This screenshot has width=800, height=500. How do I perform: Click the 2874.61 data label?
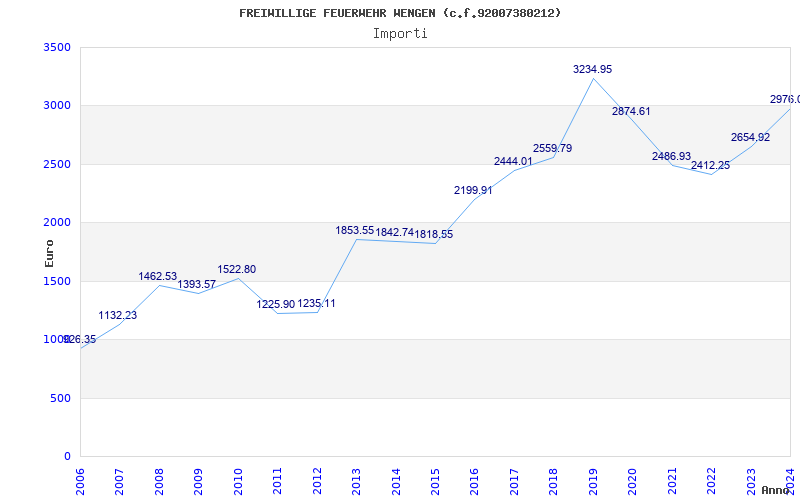631,111
